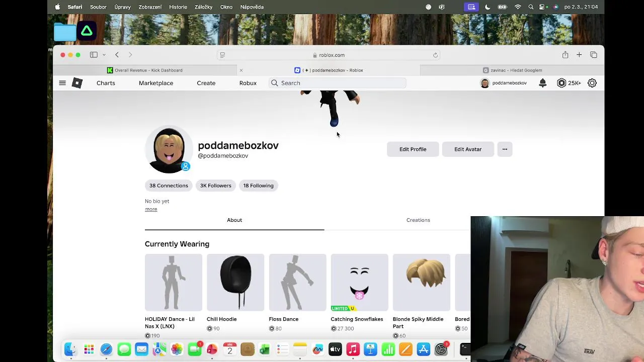Open Launchpad from the Dock
Viewport: 644px width, 362px height.
click(89, 349)
